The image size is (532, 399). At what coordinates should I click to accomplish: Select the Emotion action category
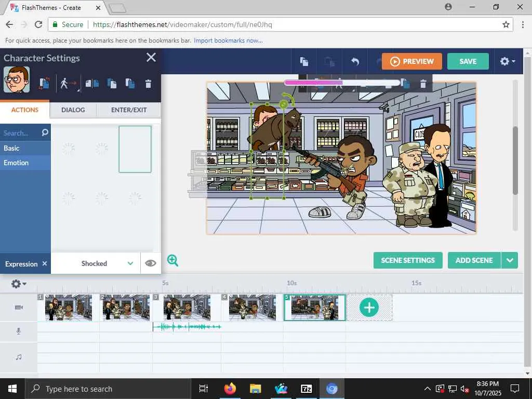pyautogui.click(x=25, y=163)
